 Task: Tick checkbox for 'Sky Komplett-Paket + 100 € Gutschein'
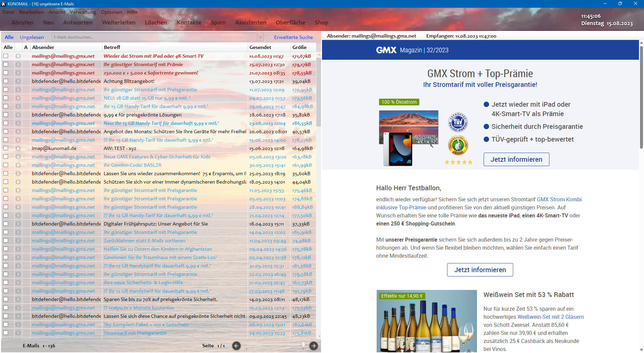pyautogui.click(x=6, y=324)
